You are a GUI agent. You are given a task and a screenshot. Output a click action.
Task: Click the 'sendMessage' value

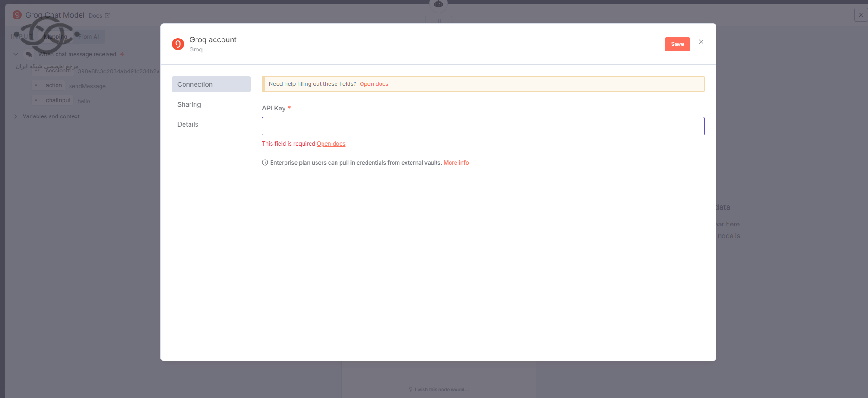click(x=87, y=86)
